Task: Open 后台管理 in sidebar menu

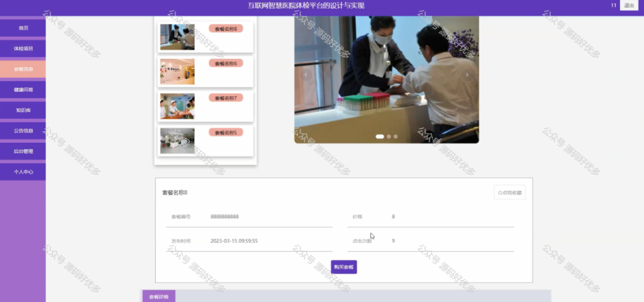Action: [23, 151]
